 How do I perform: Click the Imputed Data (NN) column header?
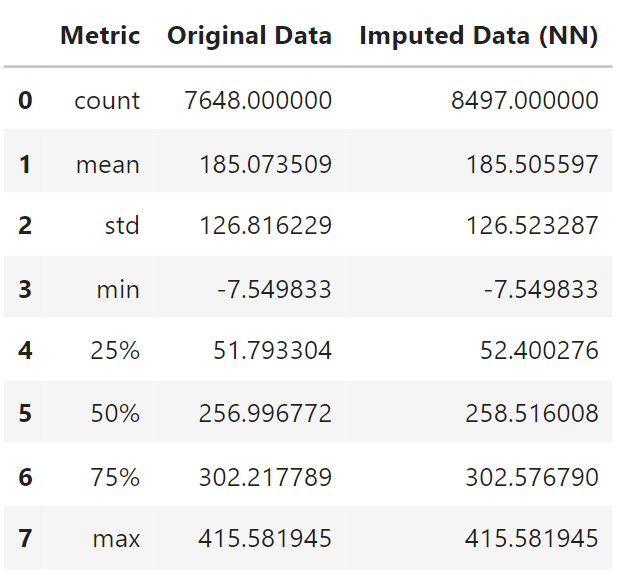[478, 36]
